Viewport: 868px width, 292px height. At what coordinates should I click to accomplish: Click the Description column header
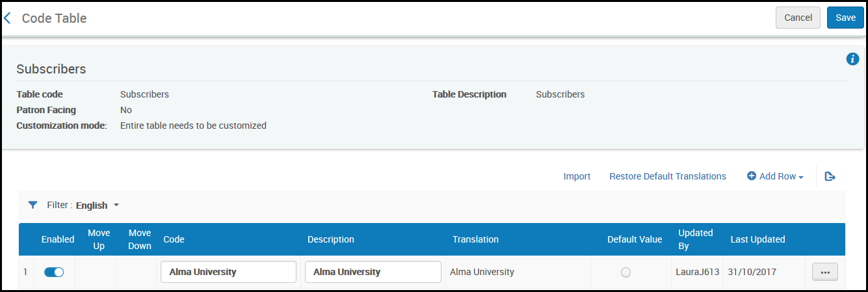click(331, 239)
